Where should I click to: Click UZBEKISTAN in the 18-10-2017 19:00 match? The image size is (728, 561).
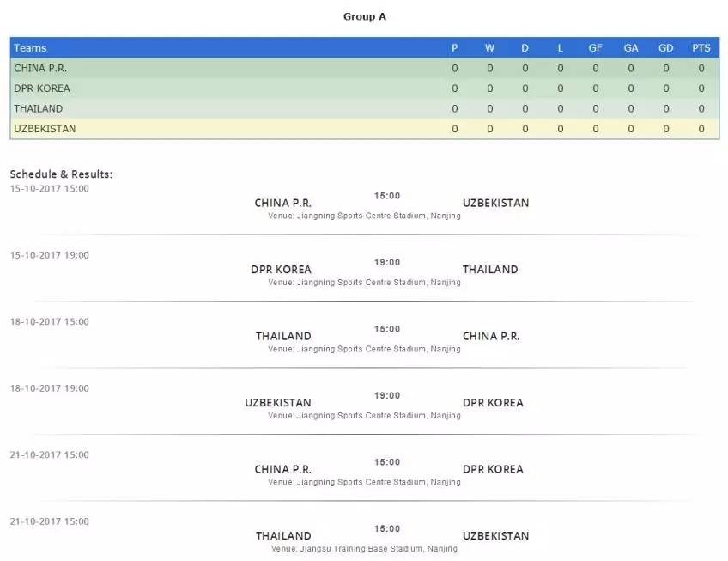(x=278, y=403)
